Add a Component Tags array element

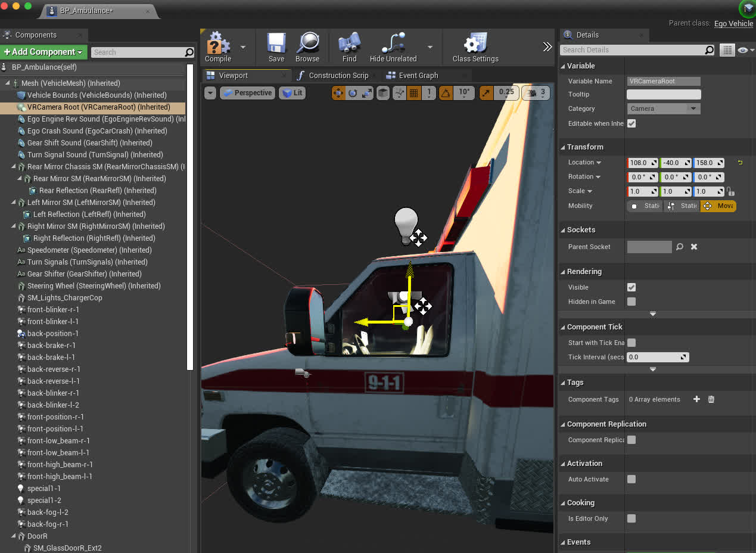696,399
